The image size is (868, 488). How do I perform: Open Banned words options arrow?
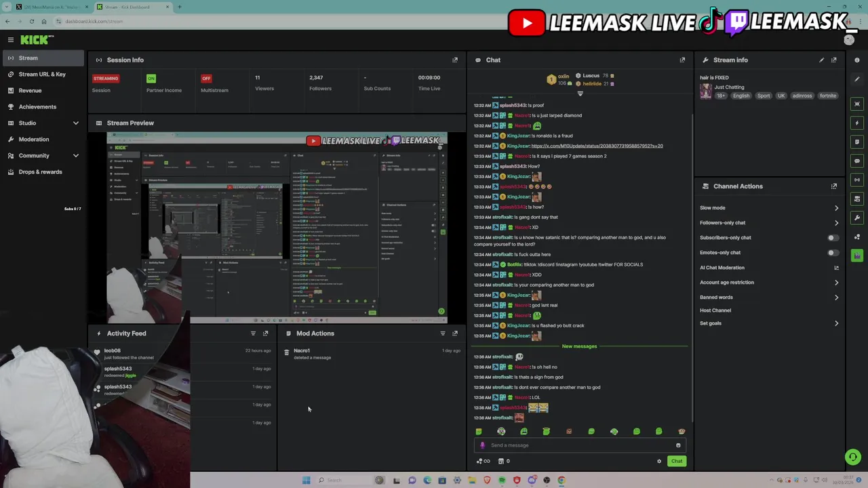click(836, 298)
